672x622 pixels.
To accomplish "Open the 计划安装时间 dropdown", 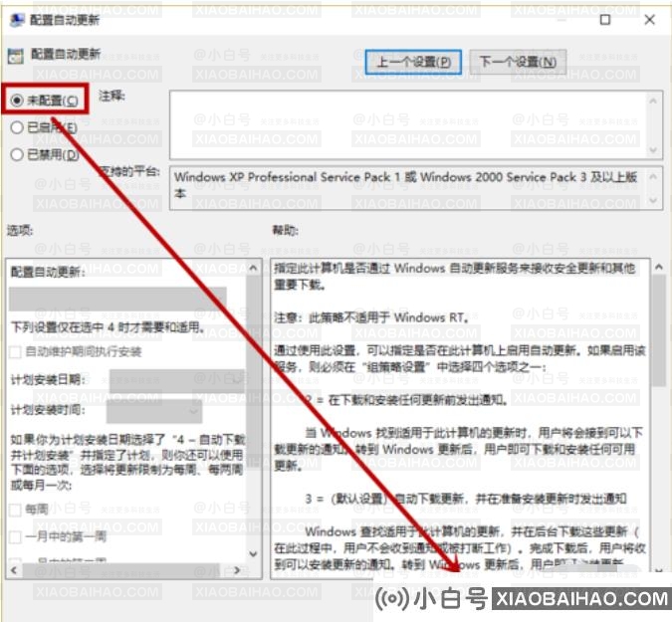I will 154,411.
